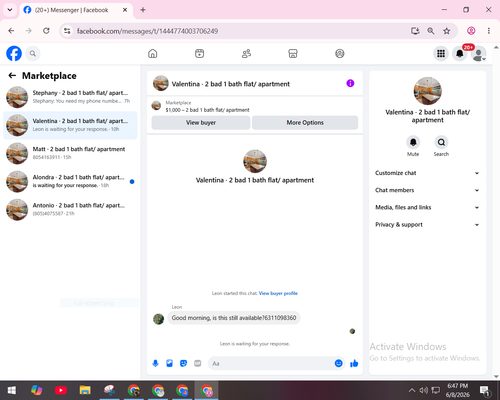This screenshot has height=400, width=500.
Task: Open the Marketplace storefront icon
Action: point(293,53)
